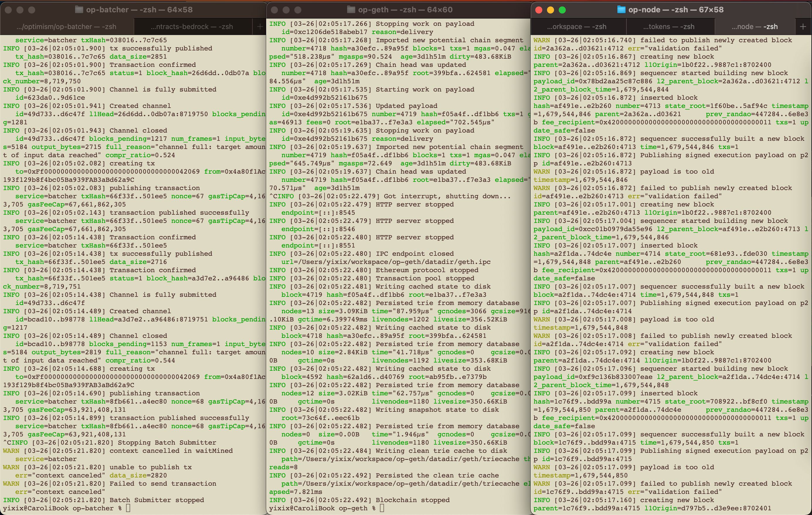Screen dimensions: 812x515
Task: Click payload_id=0xf9c136b833007eae in op-node
Action: pos(592,377)
